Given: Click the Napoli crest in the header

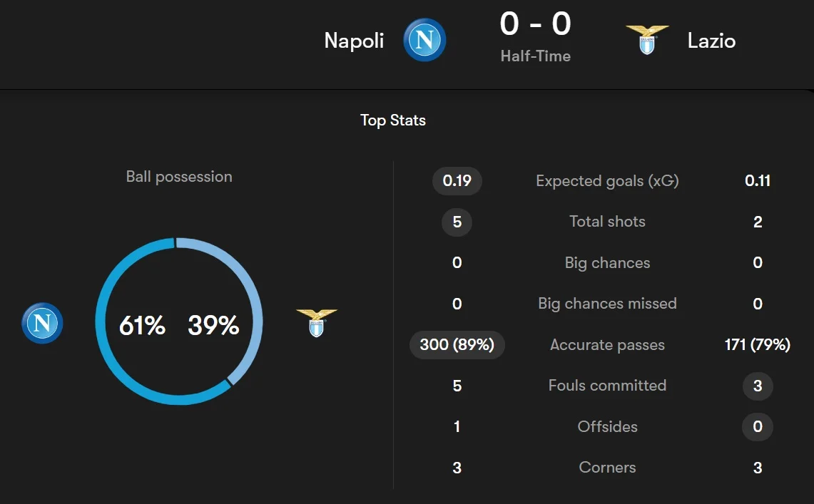Looking at the screenshot, I should (424, 40).
